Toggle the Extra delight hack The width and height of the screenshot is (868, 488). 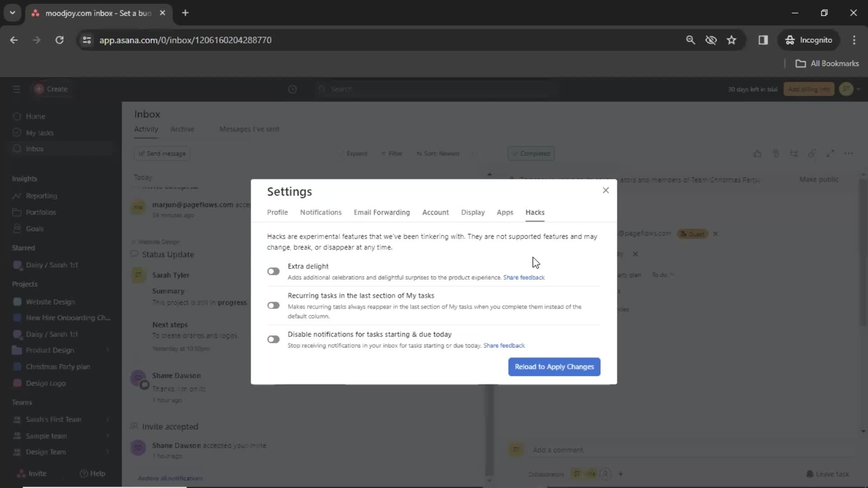point(273,271)
